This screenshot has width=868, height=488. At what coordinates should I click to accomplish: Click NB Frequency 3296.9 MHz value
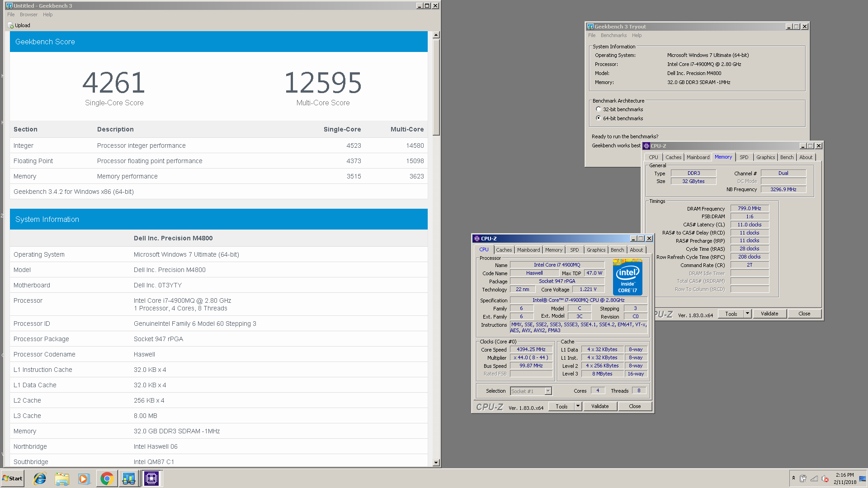(x=783, y=190)
